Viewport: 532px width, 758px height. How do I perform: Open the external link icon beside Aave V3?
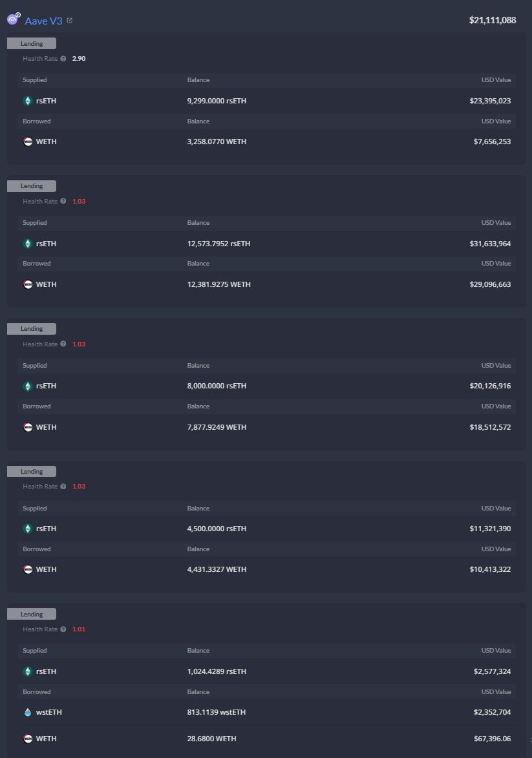coord(70,21)
